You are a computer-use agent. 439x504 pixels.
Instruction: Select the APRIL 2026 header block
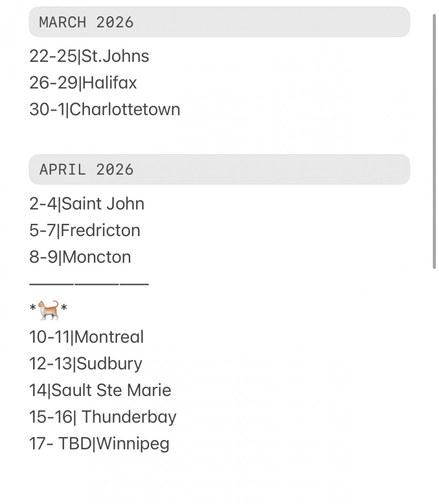pyautogui.click(x=219, y=169)
